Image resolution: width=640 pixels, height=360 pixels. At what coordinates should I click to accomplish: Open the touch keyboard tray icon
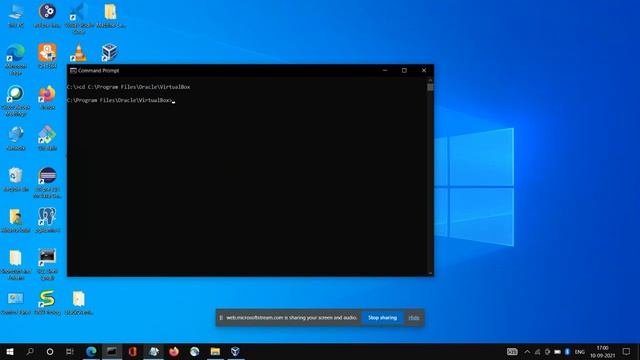tap(512, 351)
